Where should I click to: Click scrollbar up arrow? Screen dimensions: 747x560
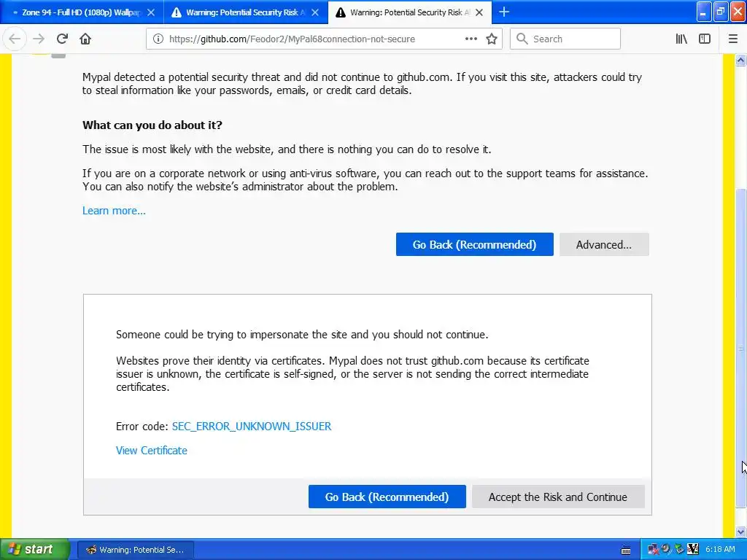tap(740, 60)
